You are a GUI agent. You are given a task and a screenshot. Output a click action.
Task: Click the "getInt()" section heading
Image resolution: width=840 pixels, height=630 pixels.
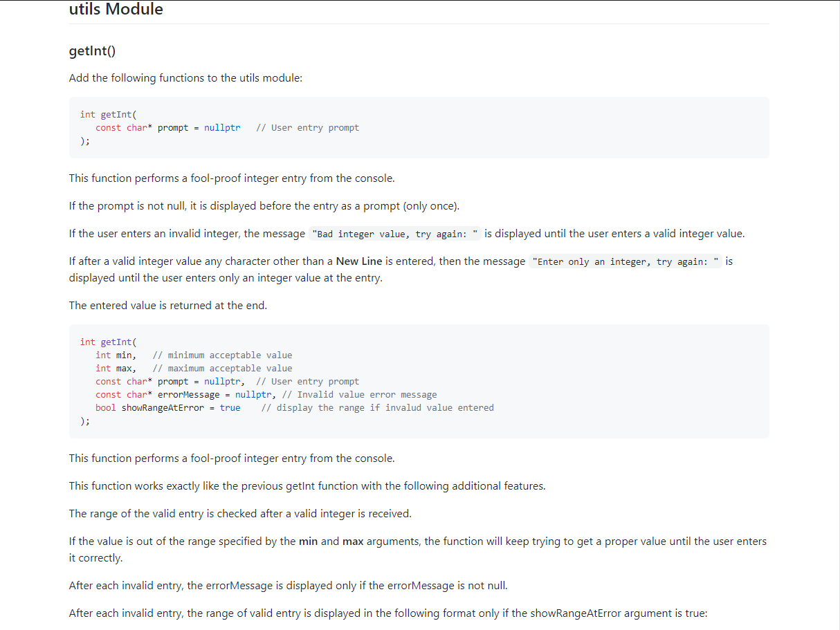pyautogui.click(x=92, y=50)
